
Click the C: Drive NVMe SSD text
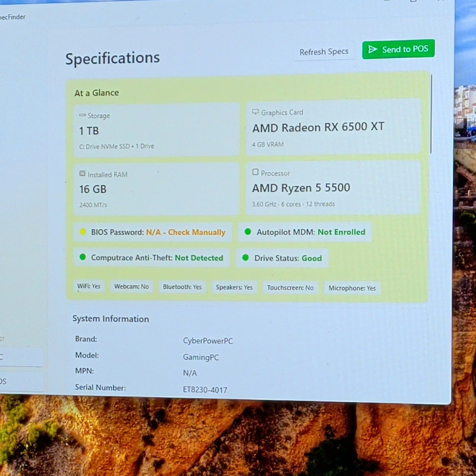104,146
